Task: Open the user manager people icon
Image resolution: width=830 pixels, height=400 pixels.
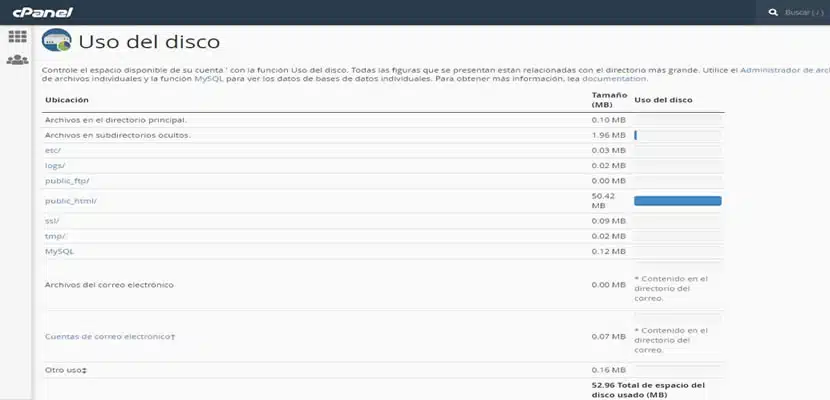Action: click(x=17, y=61)
